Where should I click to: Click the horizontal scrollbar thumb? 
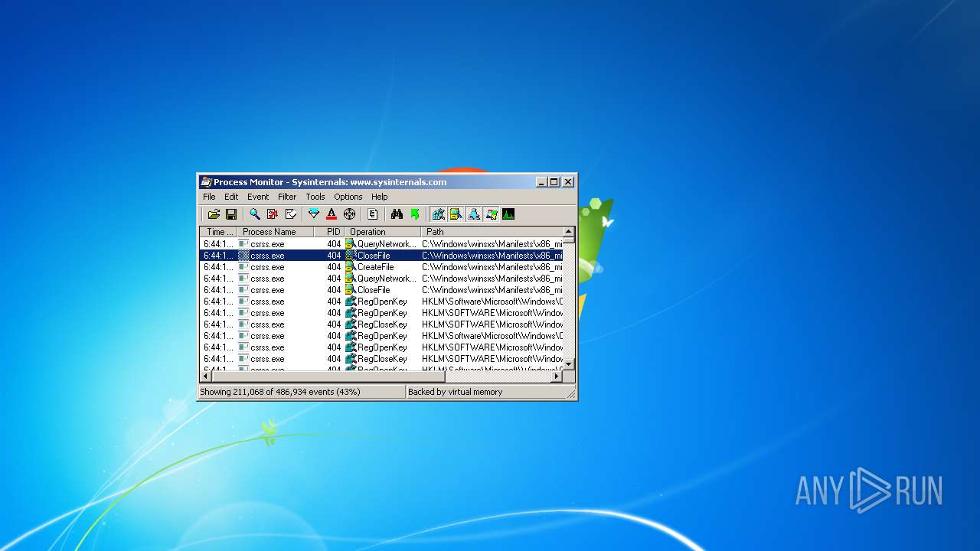[x=328, y=377]
